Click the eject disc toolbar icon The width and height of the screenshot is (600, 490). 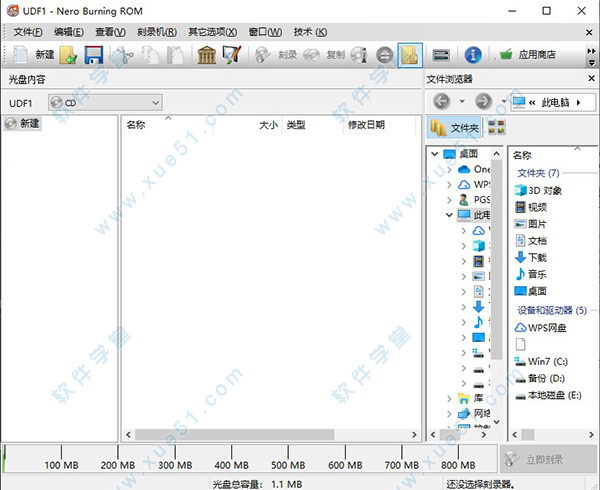click(385, 55)
